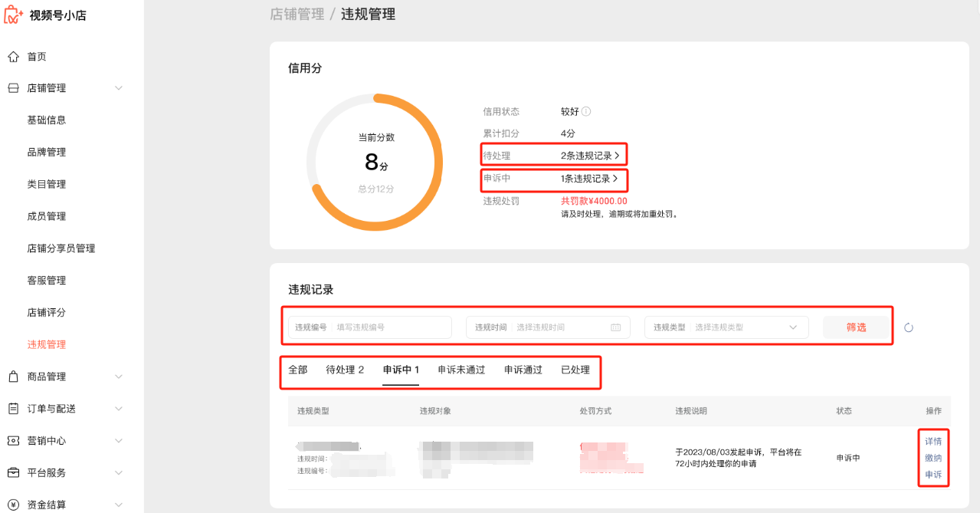Viewport: 980px width, 513px height.
Task: Click the refresh icon next to 筛选
Action: tap(909, 327)
